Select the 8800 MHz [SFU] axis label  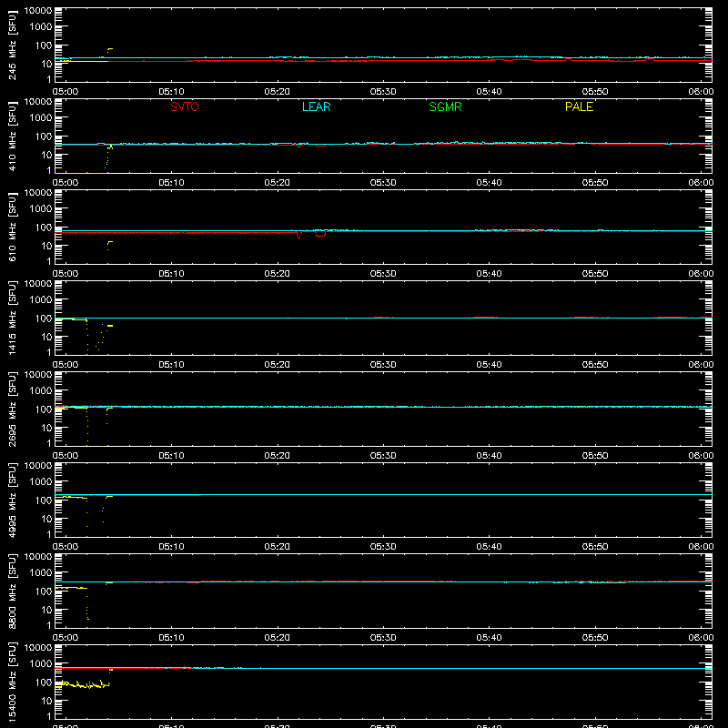[x=12, y=591]
